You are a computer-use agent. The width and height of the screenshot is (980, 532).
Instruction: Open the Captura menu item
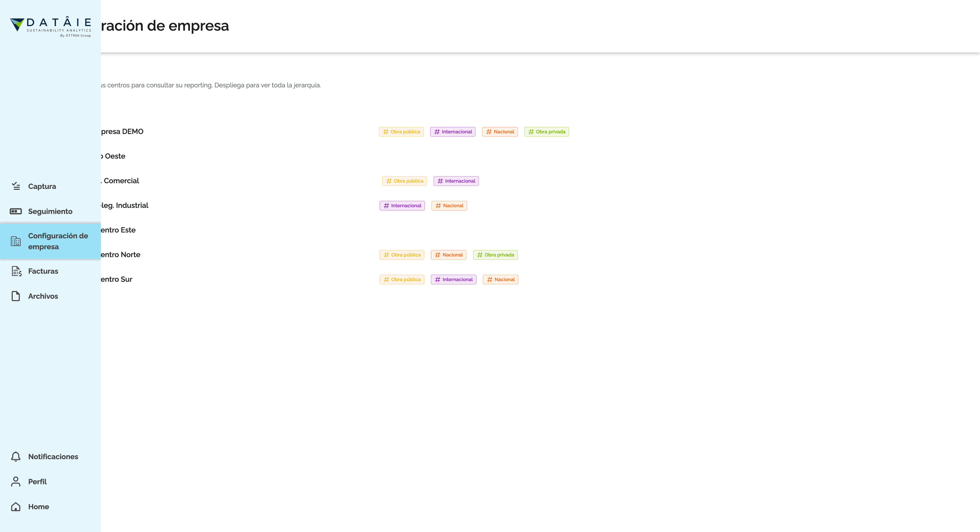click(x=50, y=186)
